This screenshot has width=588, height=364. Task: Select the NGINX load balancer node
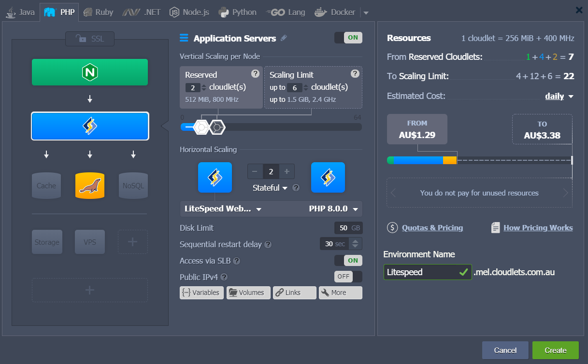click(90, 72)
